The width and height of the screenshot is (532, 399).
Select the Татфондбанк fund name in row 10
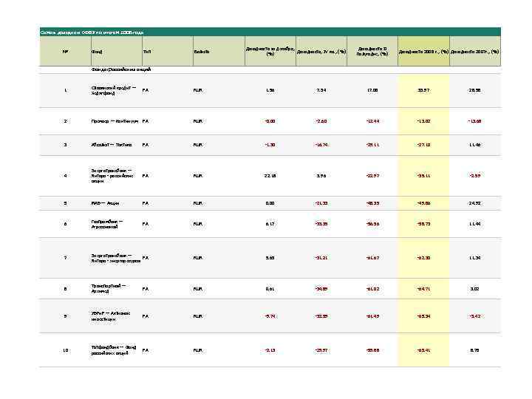[x=114, y=350]
